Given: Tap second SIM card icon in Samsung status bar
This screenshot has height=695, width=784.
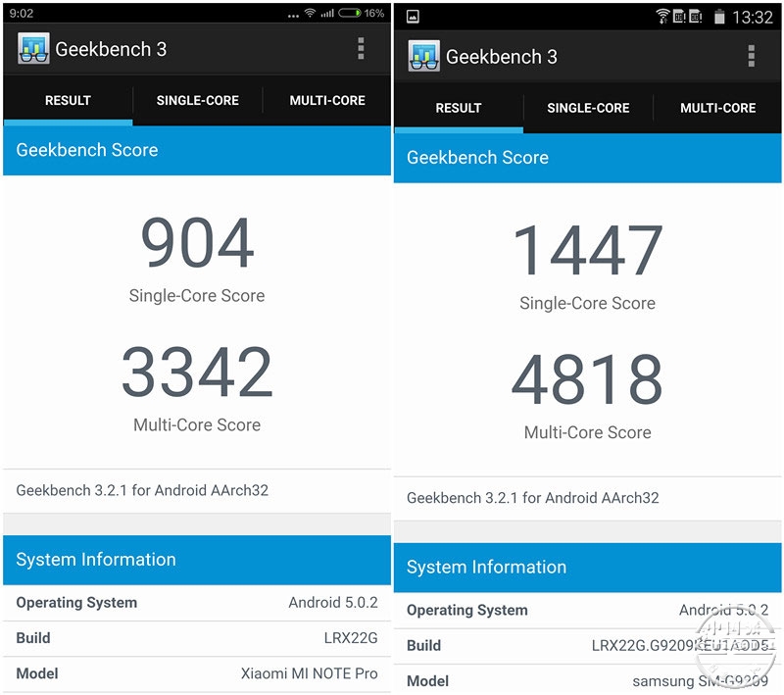Looking at the screenshot, I should (696, 17).
